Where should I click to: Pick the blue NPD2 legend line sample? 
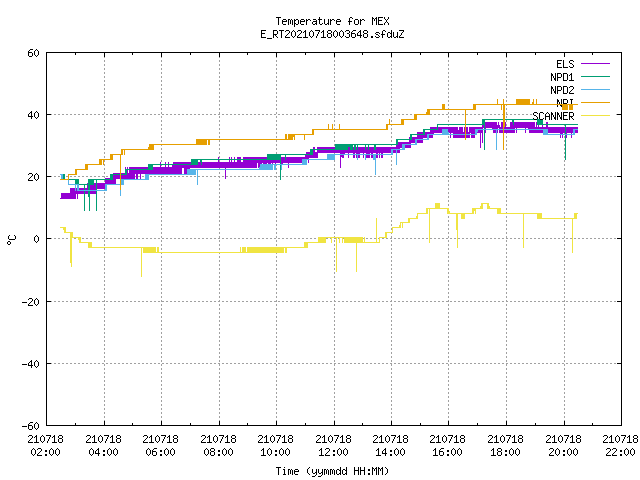595,89
